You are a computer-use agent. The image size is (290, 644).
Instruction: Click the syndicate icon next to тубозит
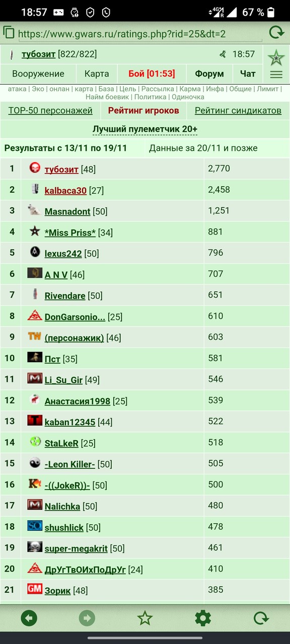(35, 168)
